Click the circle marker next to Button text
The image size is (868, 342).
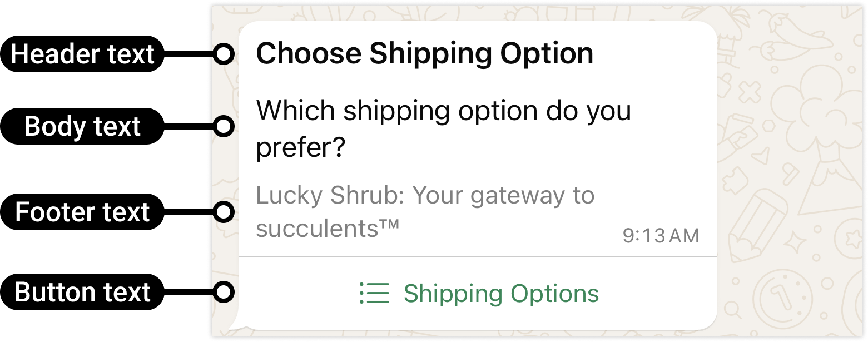[x=224, y=293]
